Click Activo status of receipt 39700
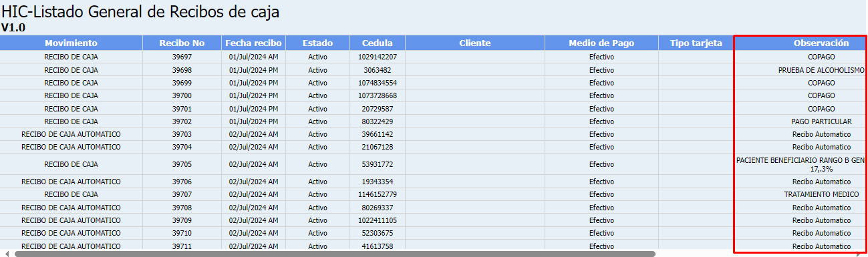 tap(318, 95)
